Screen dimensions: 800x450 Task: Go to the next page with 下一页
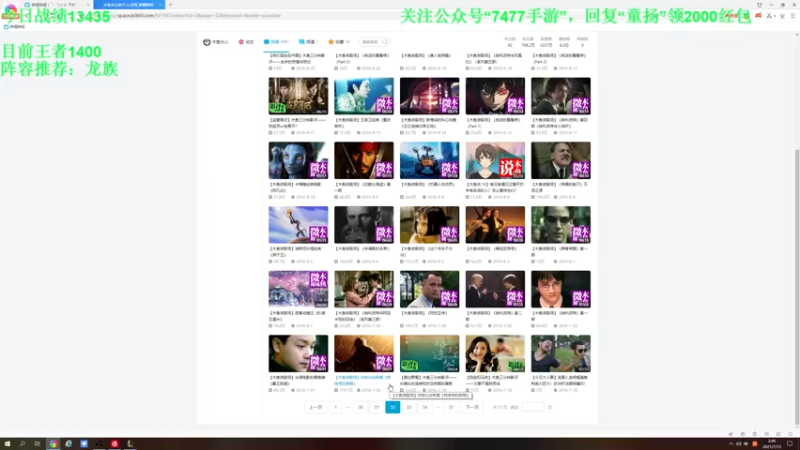(x=472, y=407)
